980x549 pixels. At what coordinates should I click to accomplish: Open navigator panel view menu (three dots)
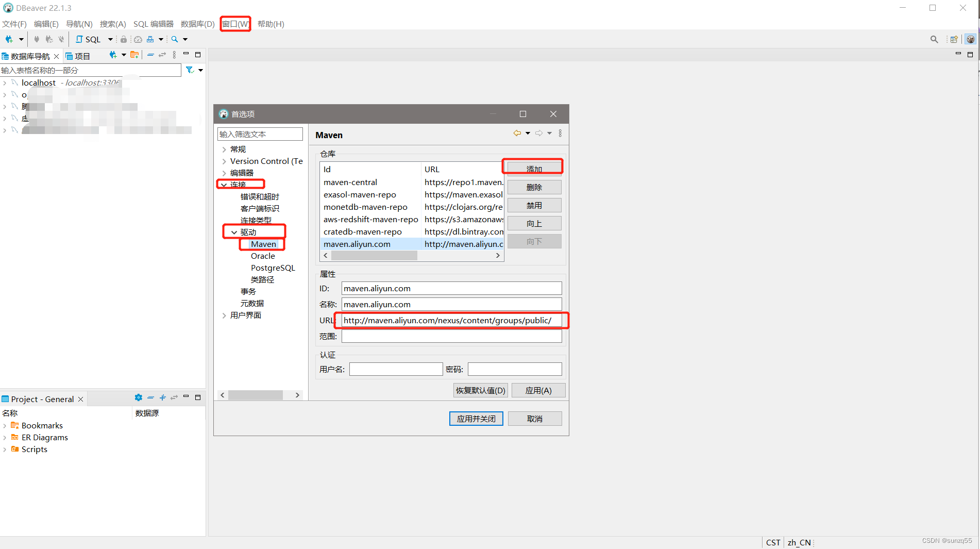click(x=174, y=55)
